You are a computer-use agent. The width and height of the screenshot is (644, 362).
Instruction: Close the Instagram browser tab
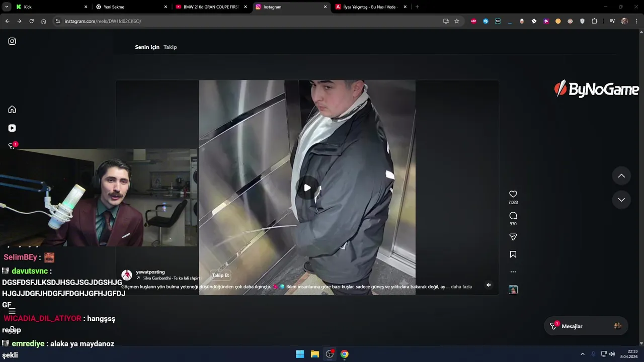click(325, 7)
